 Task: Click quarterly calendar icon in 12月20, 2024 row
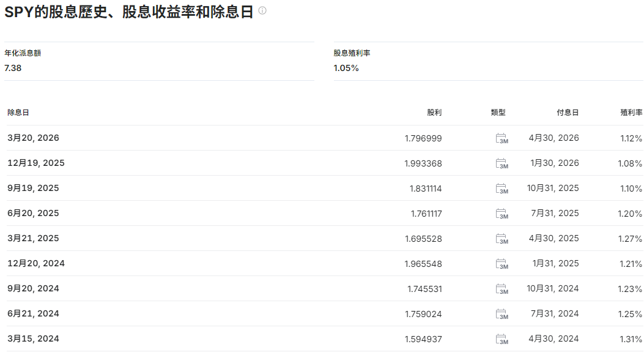pyautogui.click(x=502, y=264)
